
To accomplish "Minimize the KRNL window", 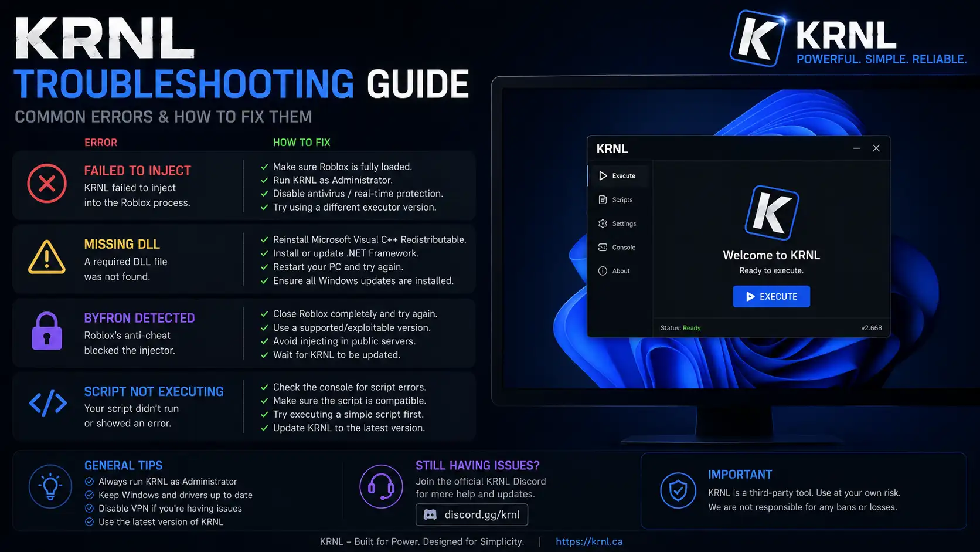I will (856, 148).
